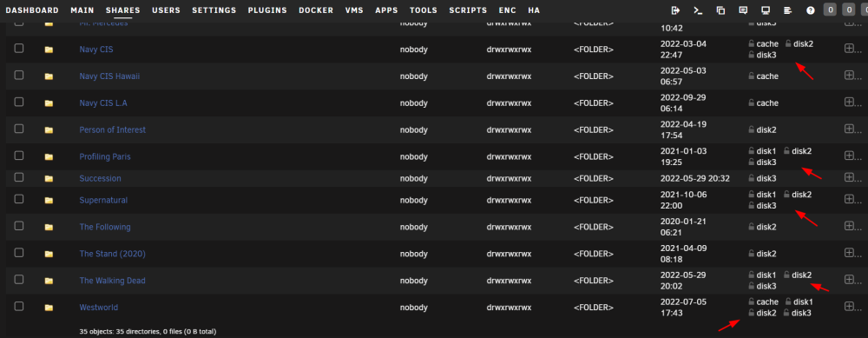The image size is (868, 338).
Task: Click the 2020-01-21 date for The Following
Action: click(684, 221)
